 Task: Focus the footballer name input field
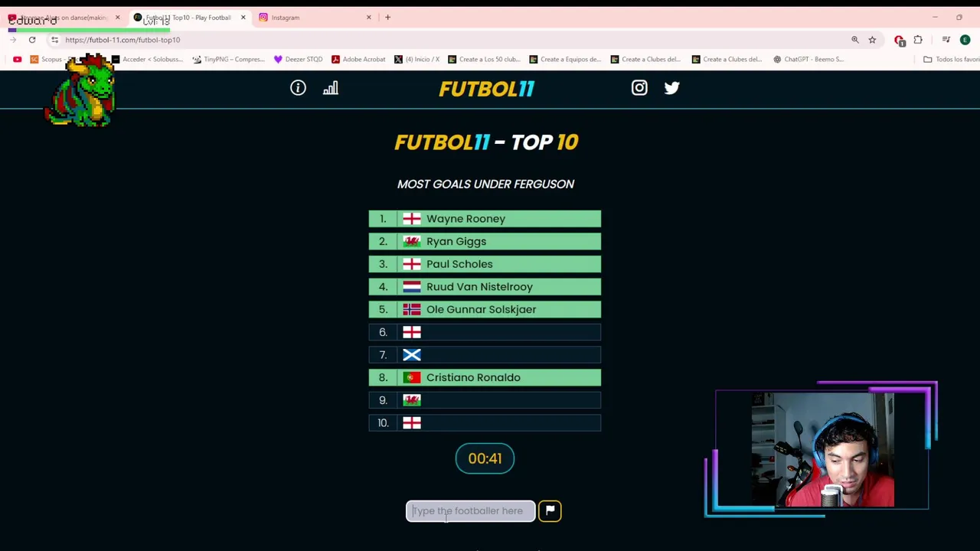pos(470,510)
